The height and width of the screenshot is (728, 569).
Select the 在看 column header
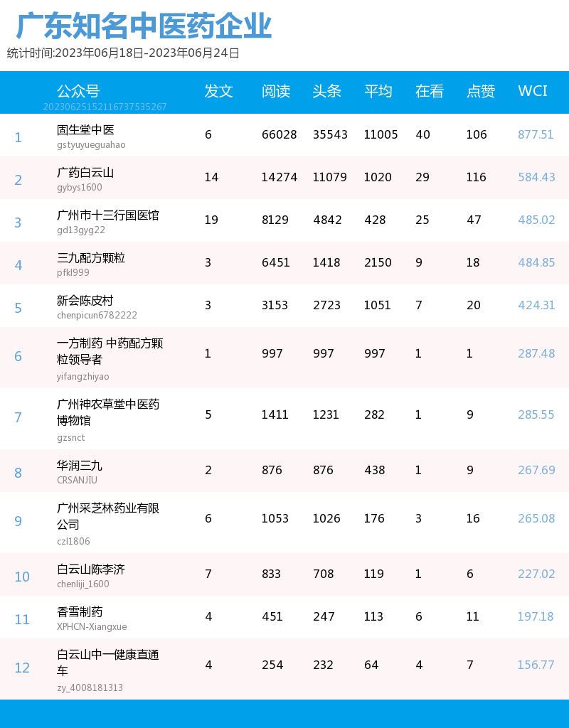[429, 91]
